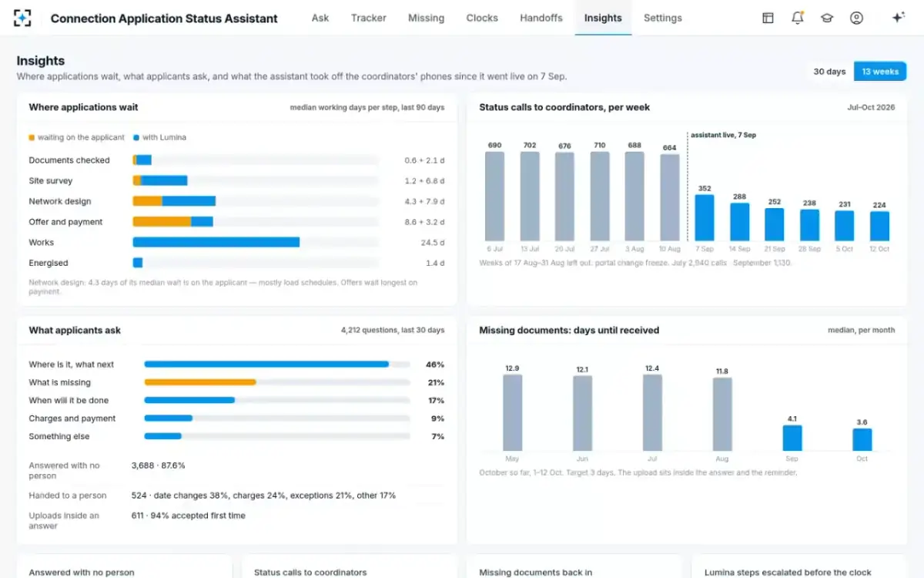This screenshot has height=578, width=924.
Task: Click '4,212 questions, last 30 days'
Action: click(x=393, y=330)
